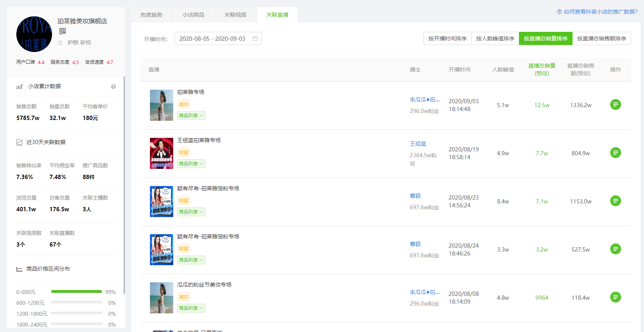The image size is (644, 332).
Task: Click the 直播总销量(预估) column header
Action: click(542, 70)
